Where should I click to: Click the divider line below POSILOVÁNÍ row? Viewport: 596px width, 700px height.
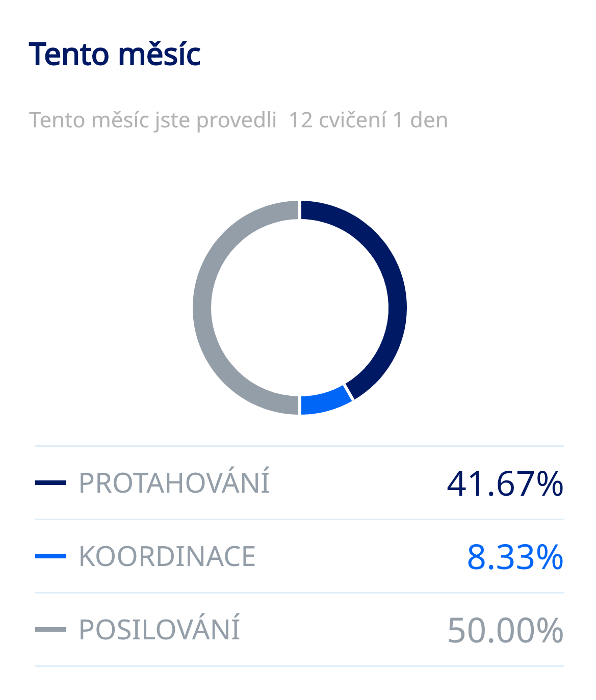[300, 665]
